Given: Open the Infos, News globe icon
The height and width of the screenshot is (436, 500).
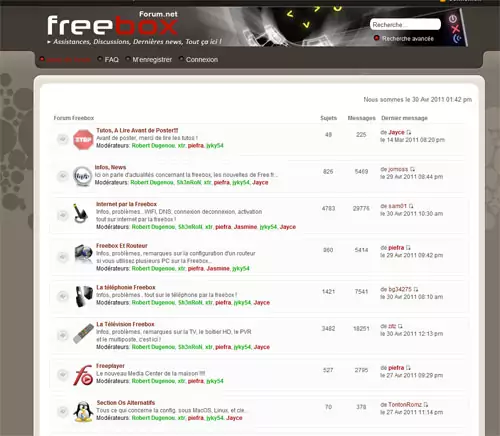Looking at the screenshot, I should 82,176.
